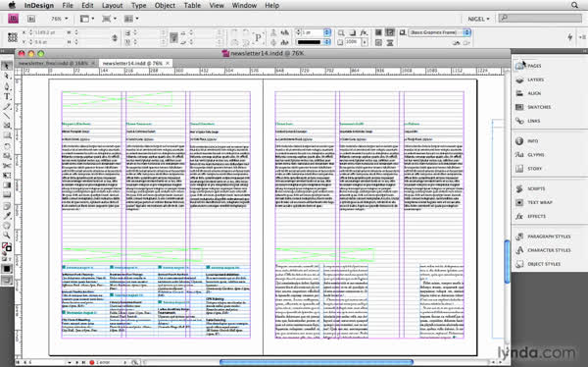588x367 pixels.
Task: Select the Eyedropper tool
Action: 7,216
